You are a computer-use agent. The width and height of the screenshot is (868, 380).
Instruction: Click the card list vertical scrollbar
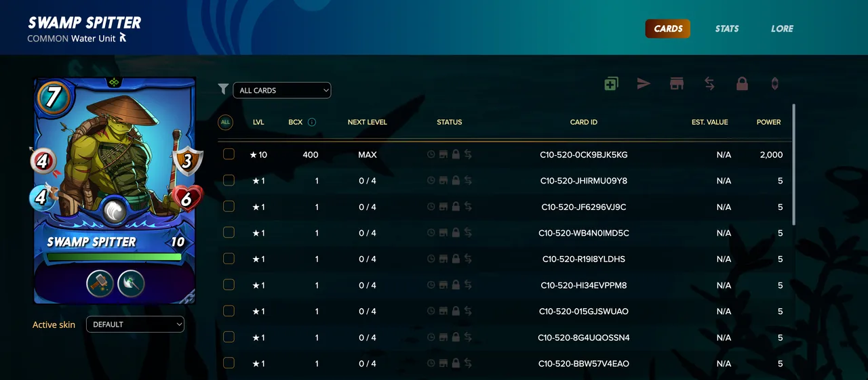(793, 165)
